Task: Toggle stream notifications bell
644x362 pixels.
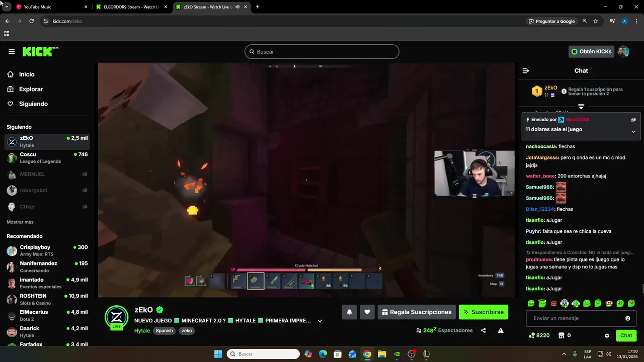Action: tap(349, 312)
